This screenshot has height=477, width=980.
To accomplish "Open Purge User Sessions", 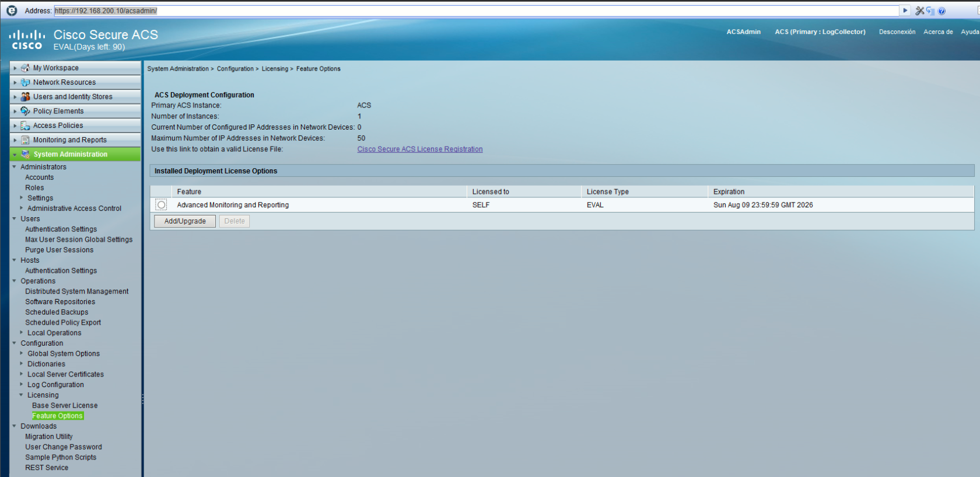I will 59,250.
